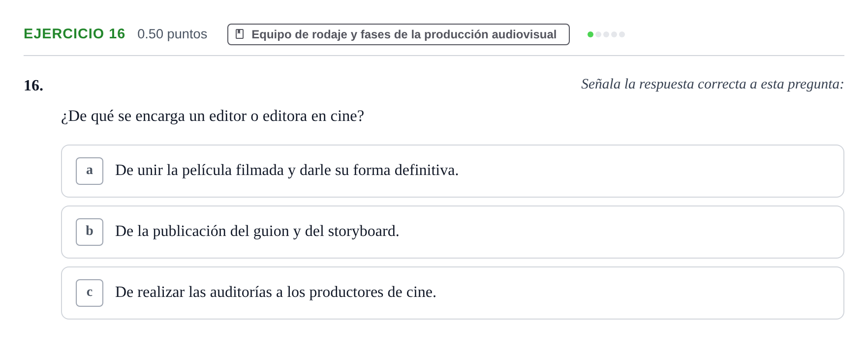Choose 'De unir la película filmada' answer

(x=453, y=171)
